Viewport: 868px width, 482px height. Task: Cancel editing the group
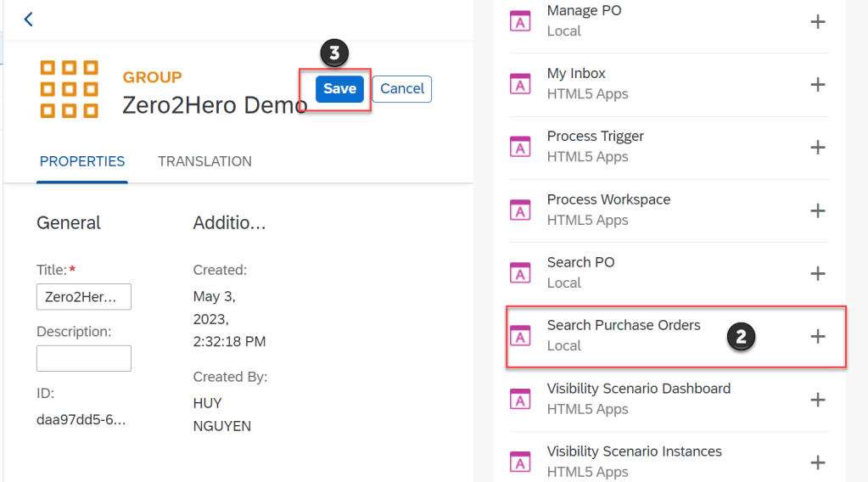coord(401,89)
